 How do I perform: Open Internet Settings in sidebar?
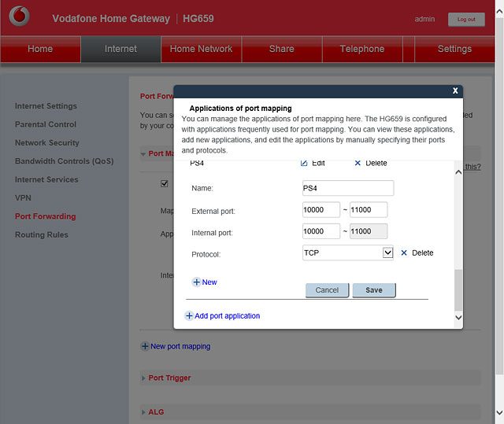(x=46, y=106)
